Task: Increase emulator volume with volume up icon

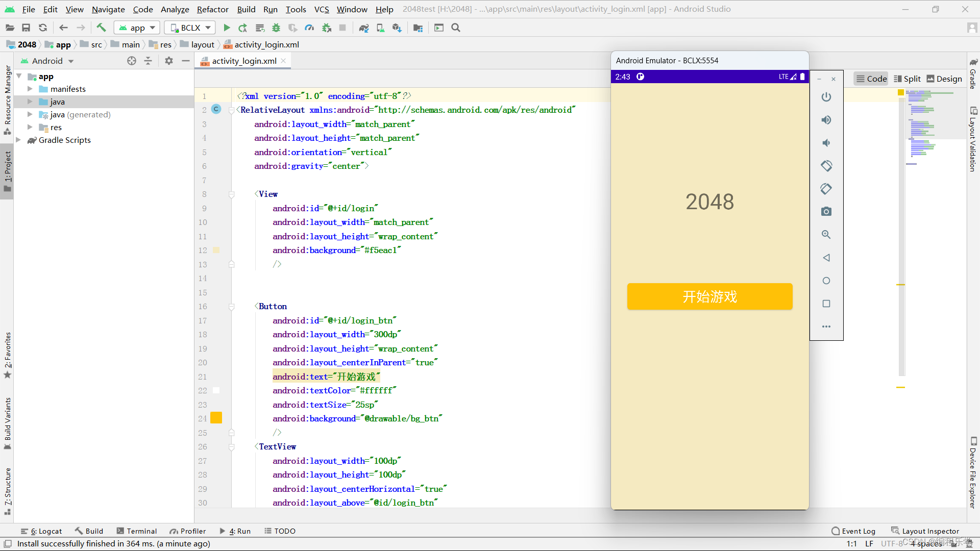Action: (827, 120)
